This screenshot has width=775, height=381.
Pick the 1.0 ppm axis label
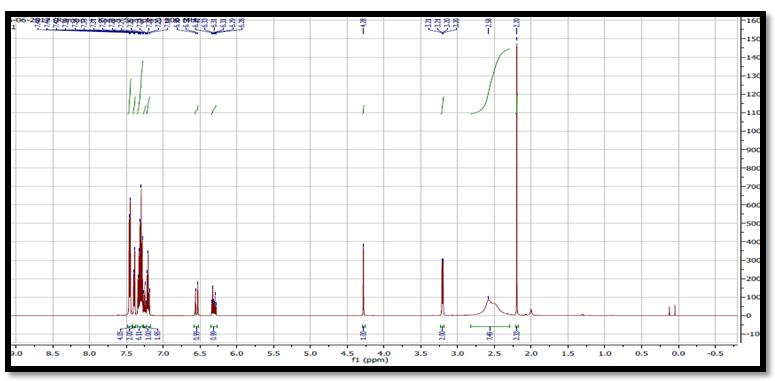click(x=604, y=353)
